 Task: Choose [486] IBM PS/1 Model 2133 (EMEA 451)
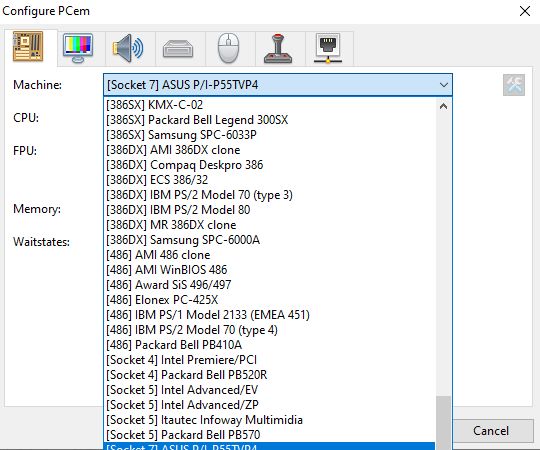pyautogui.click(x=270, y=315)
